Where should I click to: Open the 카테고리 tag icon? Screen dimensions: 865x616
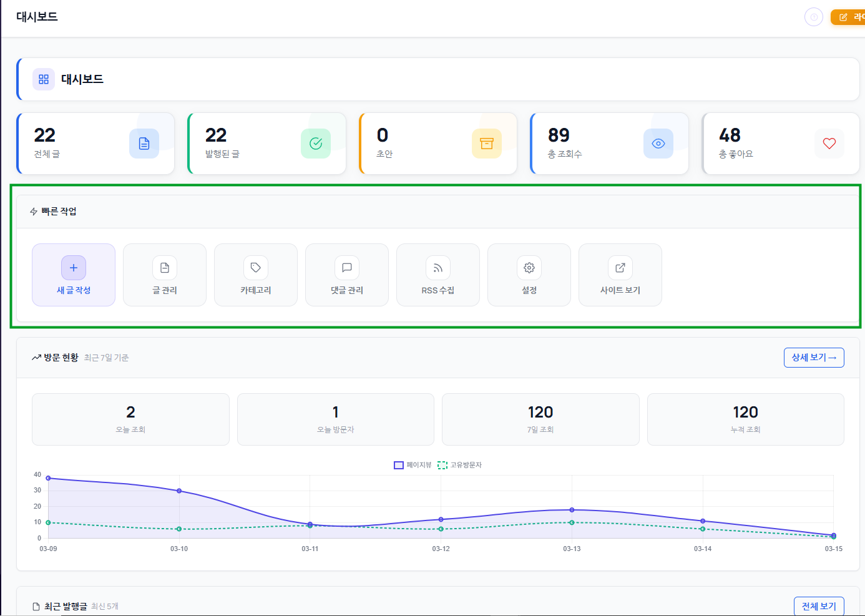(x=256, y=268)
